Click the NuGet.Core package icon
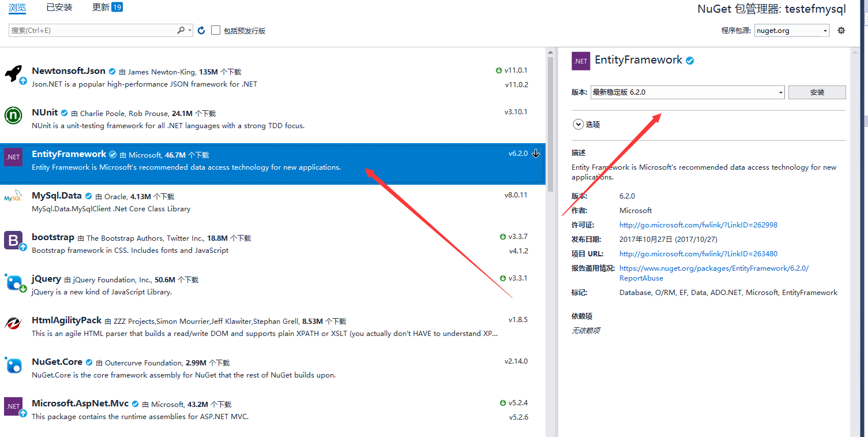Screen dimensions: 868x437 point(13,365)
